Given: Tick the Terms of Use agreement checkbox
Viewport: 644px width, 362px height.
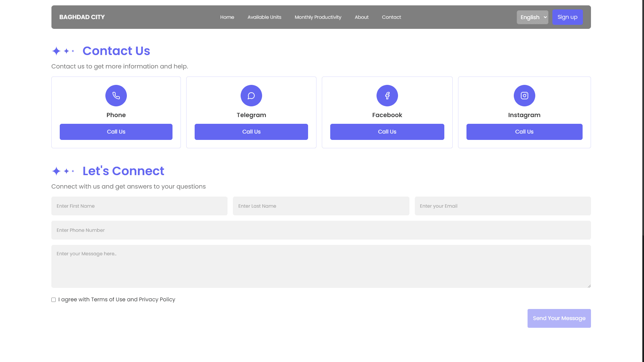Looking at the screenshot, I should pos(54,300).
